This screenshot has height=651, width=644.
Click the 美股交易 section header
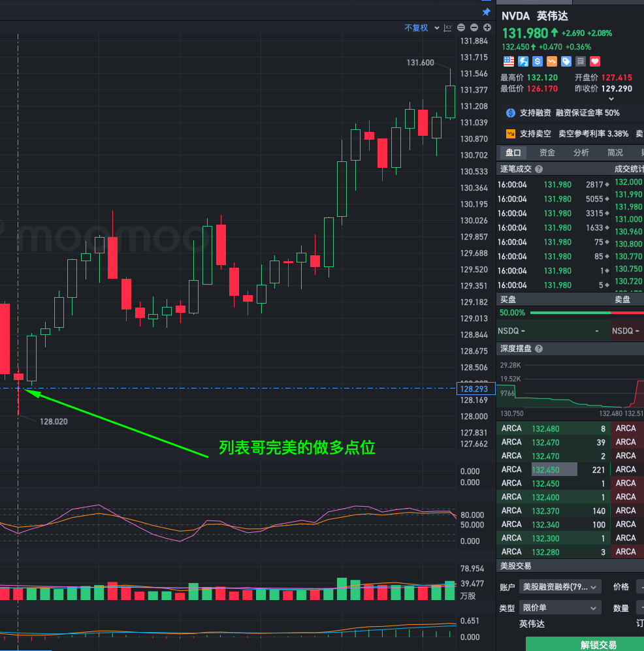click(515, 566)
